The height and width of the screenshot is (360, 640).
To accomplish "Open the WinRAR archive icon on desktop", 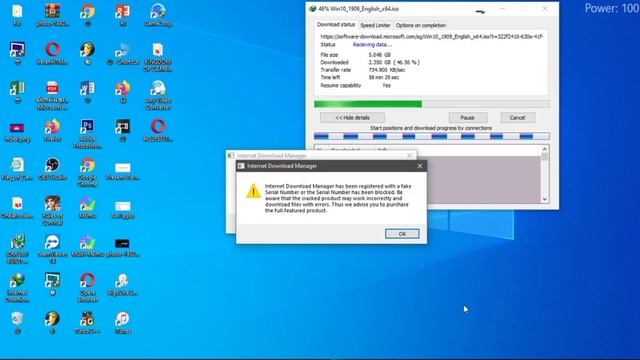I will [53, 11].
